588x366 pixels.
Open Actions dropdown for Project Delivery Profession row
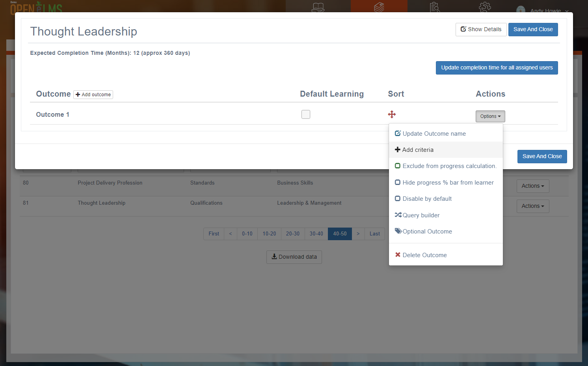point(533,186)
